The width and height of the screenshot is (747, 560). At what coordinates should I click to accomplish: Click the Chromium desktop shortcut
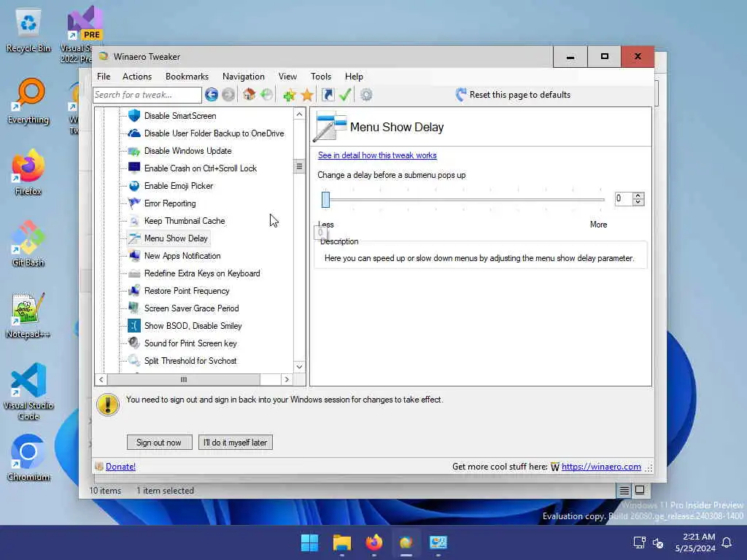[x=28, y=457]
